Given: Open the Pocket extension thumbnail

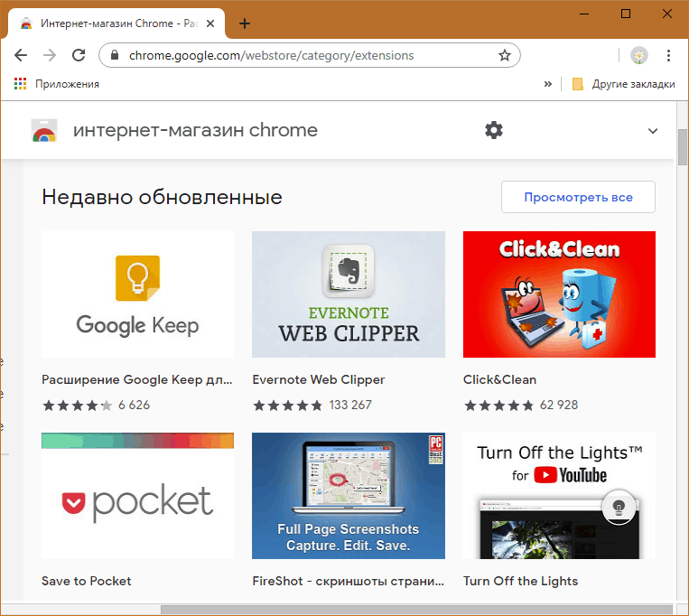Looking at the screenshot, I should pos(137,496).
